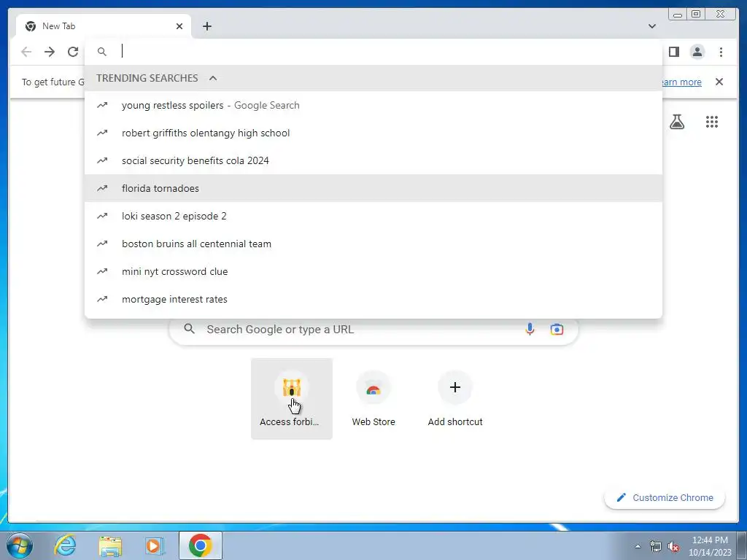
Task: Open Chrome's three-dot menu
Action: [x=721, y=52]
